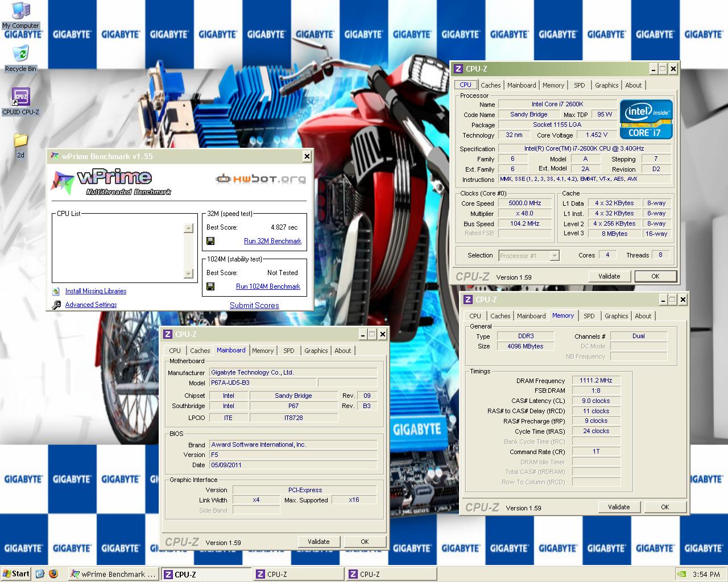Select the second CPU-Z taskbar button
Screen dimensions: 728x582
pyautogui.click(x=299, y=574)
